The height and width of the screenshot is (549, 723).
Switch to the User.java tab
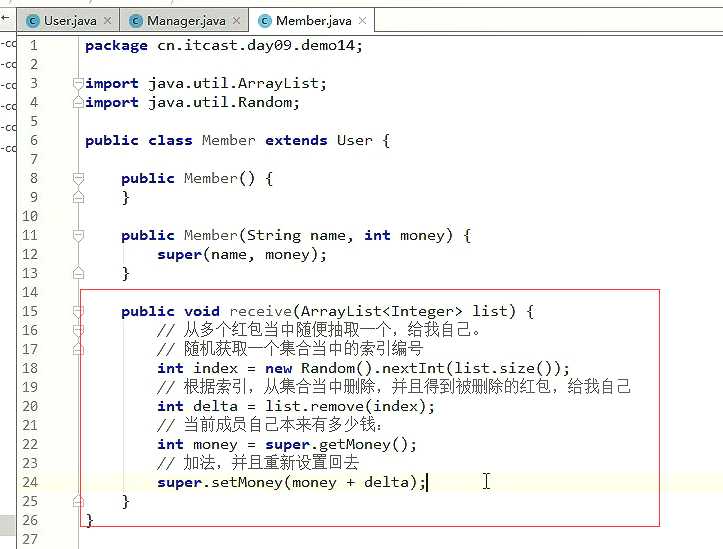pos(69,21)
